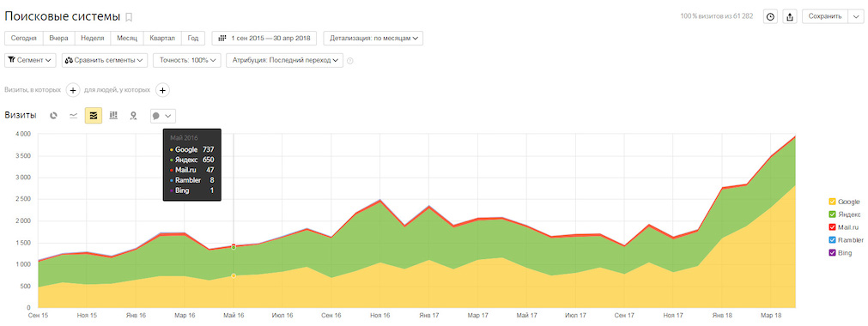Select the Неделя period tab
Screen dimensions: 868x326
point(93,39)
